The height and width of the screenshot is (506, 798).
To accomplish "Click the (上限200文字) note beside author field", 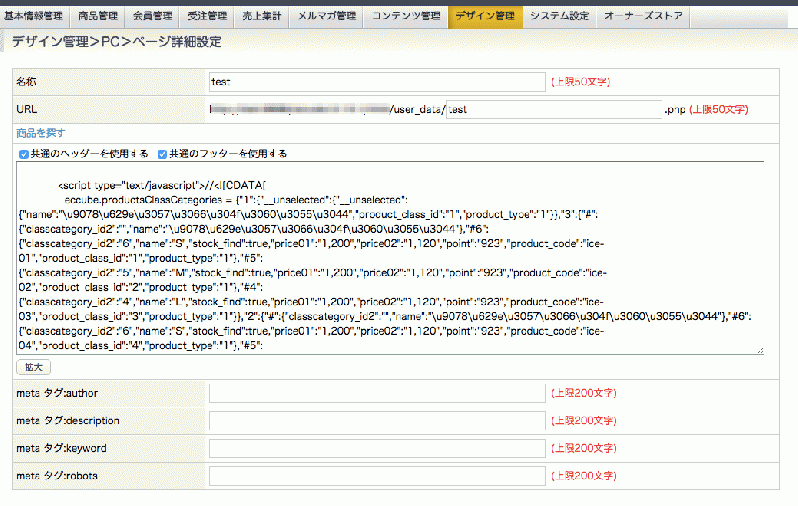I will [584, 393].
